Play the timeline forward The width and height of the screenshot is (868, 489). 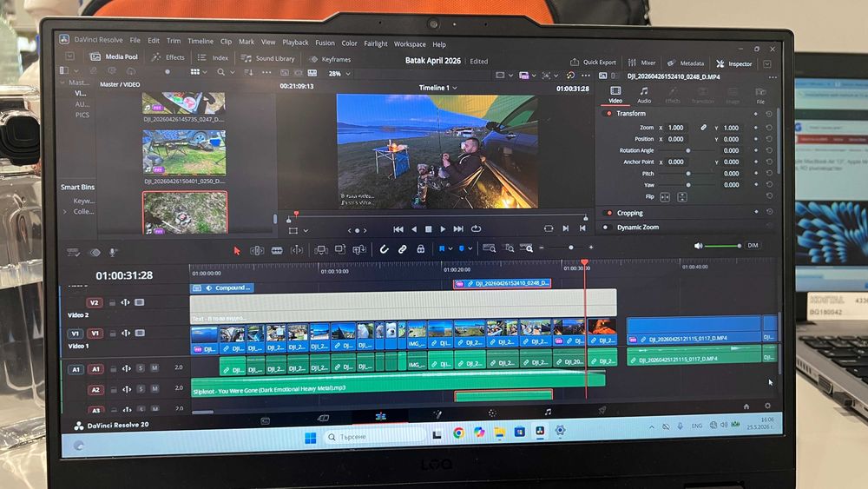[443, 228]
